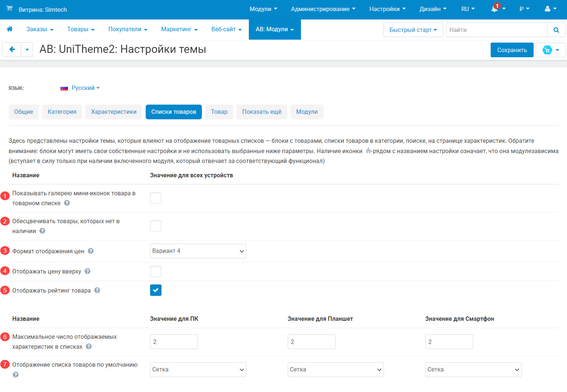The height and width of the screenshot is (392, 567).
Task: Click the shopping cart storefront icon
Action: (9, 8)
